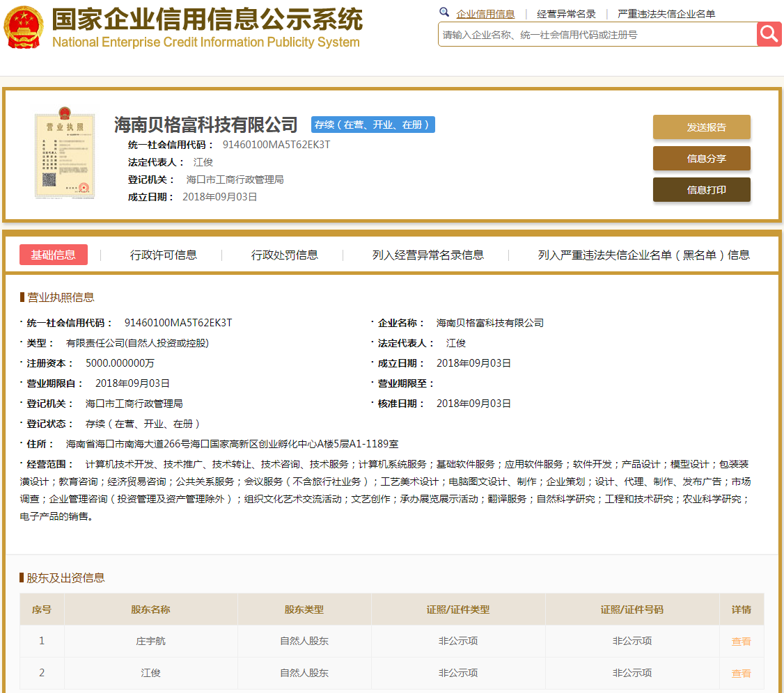Click the small magnifier beside 企业信用信息
The image size is (784, 693).
point(444,12)
